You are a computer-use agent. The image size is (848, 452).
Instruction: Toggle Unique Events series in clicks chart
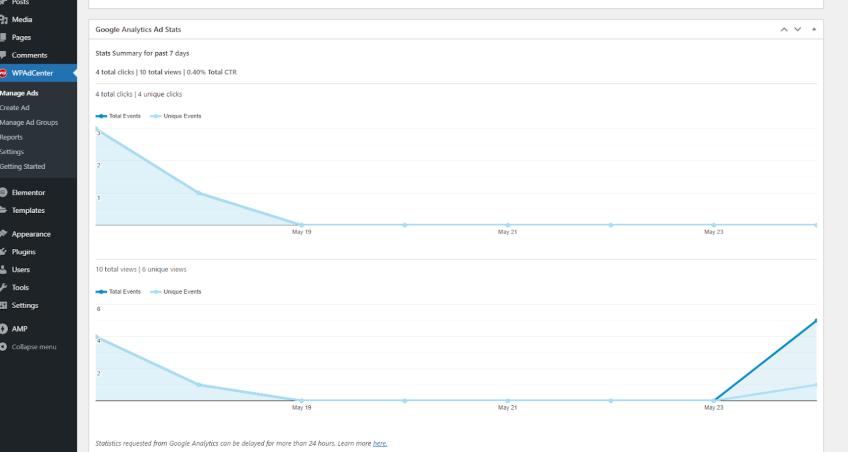(176, 116)
